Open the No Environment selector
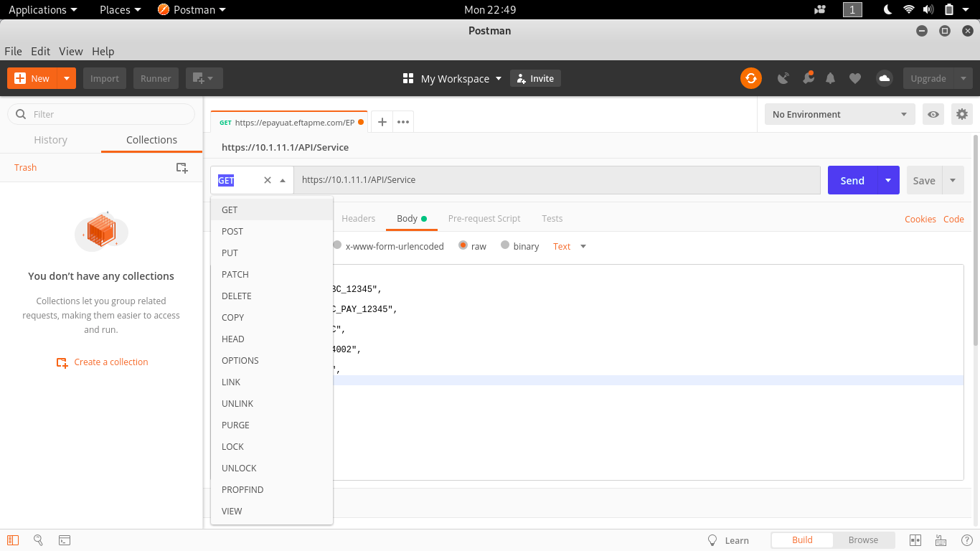This screenshot has width=980, height=551. (839, 114)
